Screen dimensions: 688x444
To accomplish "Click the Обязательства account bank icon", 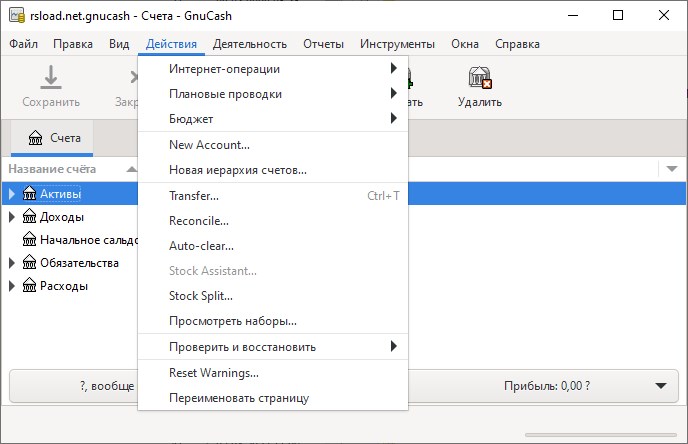I will coord(29,263).
